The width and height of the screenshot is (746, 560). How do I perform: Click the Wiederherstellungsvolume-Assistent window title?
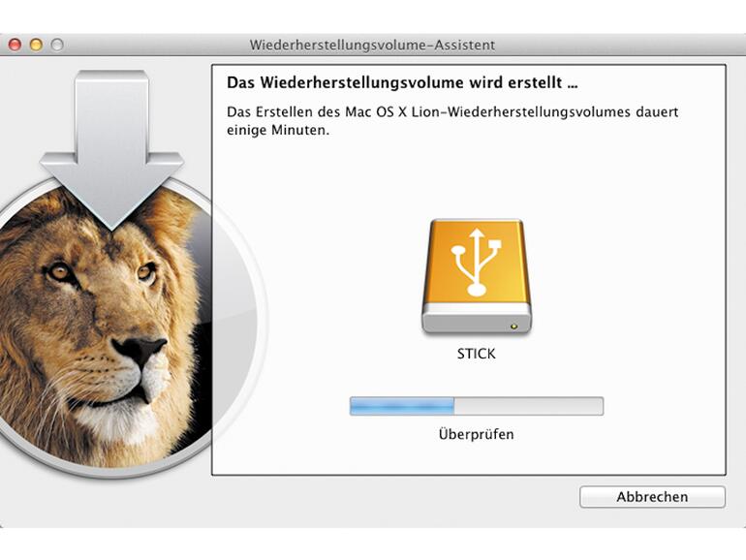coord(373,45)
